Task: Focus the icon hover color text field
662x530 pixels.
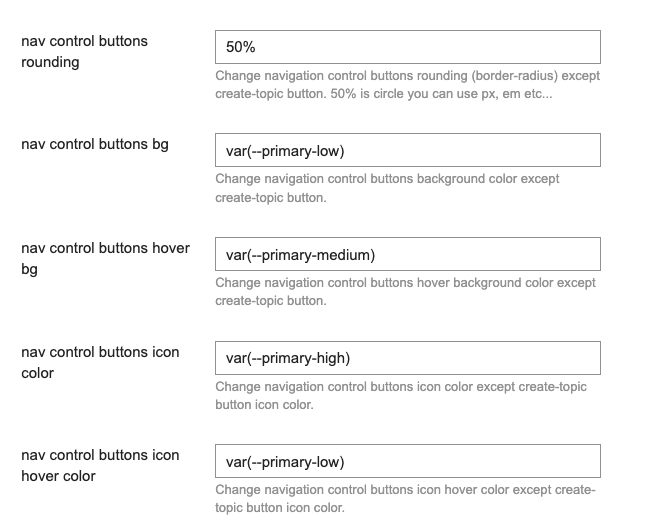Action: 408,461
